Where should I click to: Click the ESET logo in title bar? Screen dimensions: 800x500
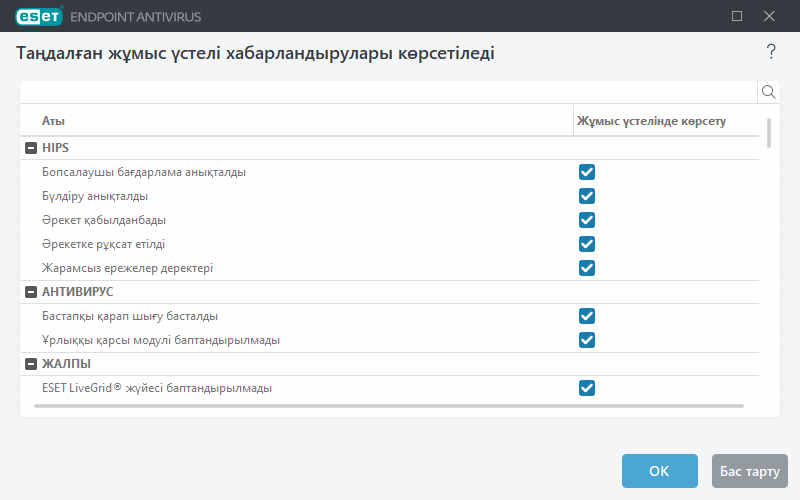pyautogui.click(x=39, y=16)
